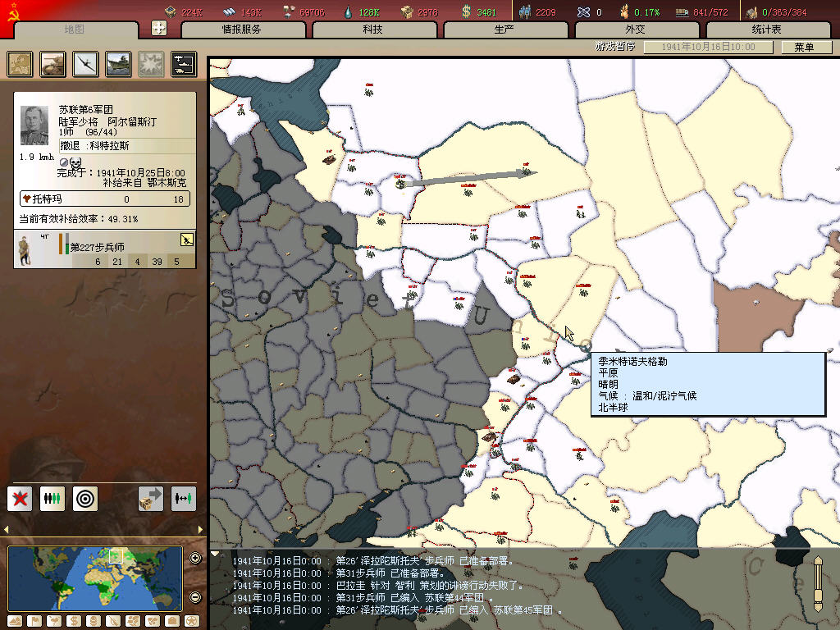Click log entry 已编入 苏联第45军团
Image resolution: width=840 pixels, height=630 pixels.
coord(398,610)
